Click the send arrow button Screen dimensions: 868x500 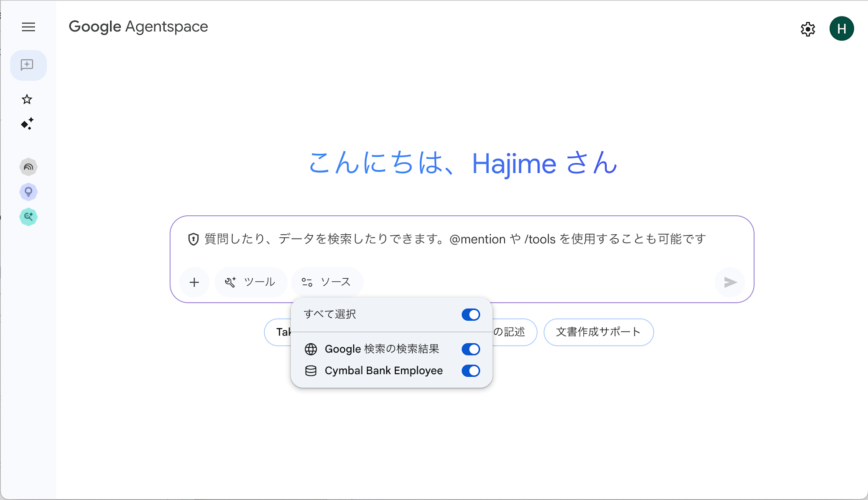tap(730, 282)
